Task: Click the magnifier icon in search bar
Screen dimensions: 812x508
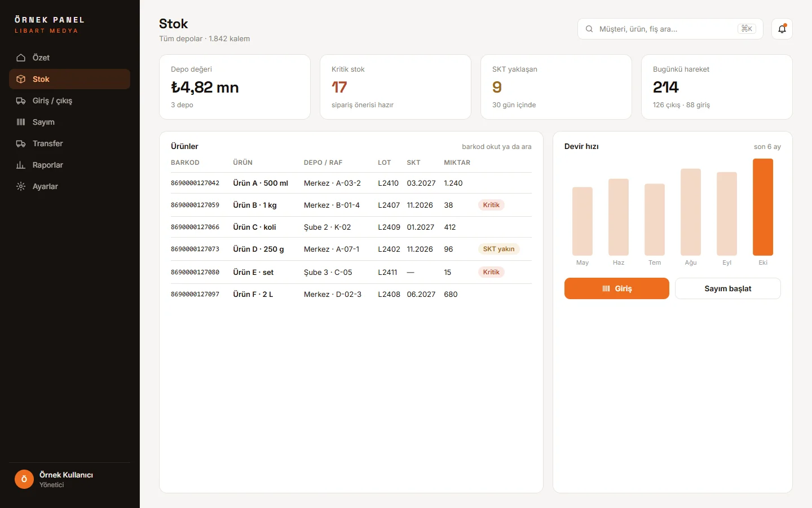Action: coord(589,29)
